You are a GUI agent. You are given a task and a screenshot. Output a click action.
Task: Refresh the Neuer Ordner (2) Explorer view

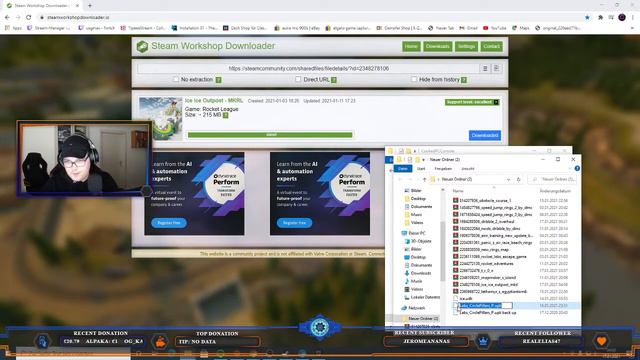[x=518, y=179]
